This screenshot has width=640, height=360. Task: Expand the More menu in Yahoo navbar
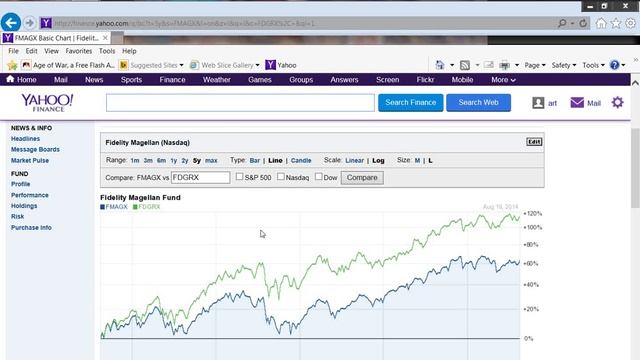pyautogui.click(x=503, y=80)
